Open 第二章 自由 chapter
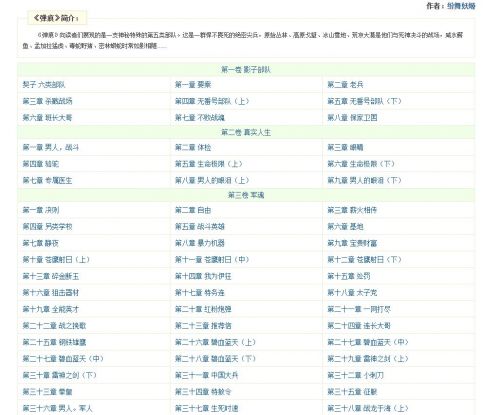The image size is (500, 415). tap(193, 210)
